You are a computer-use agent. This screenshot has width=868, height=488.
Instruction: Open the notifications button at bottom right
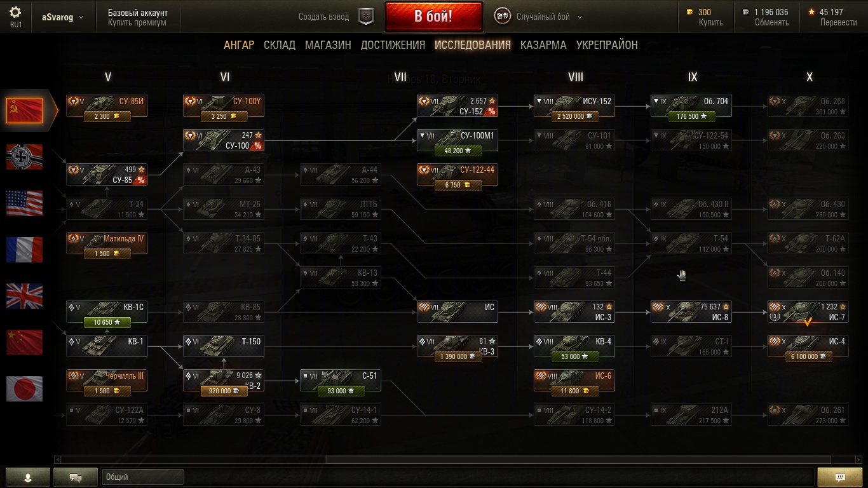point(839,477)
